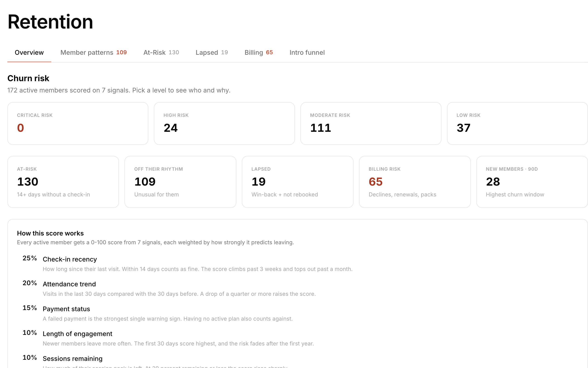
Task: Click the 'A failed payment is the strongest' description
Action: click(168, 319)
